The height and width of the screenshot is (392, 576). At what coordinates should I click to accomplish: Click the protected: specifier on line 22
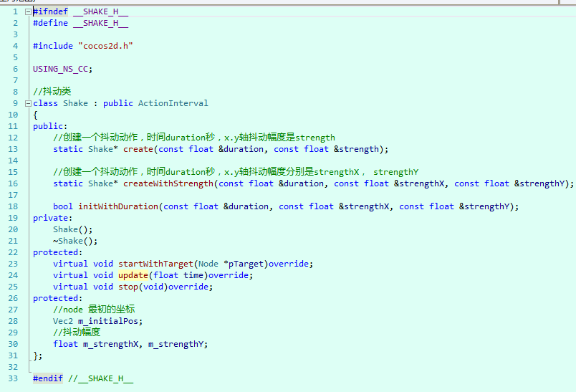pyautogui.click(x=58, y=252)
